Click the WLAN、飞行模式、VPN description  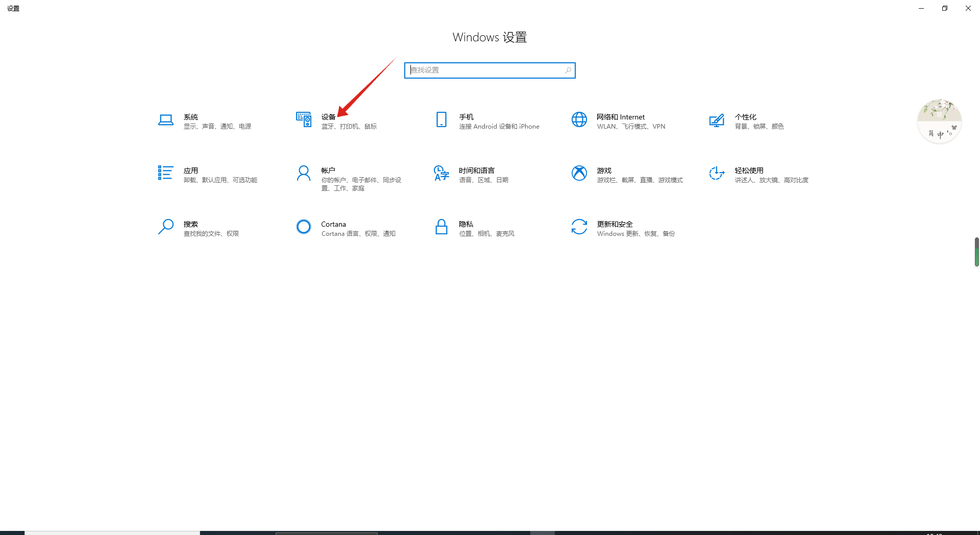[x=631, y=127]
